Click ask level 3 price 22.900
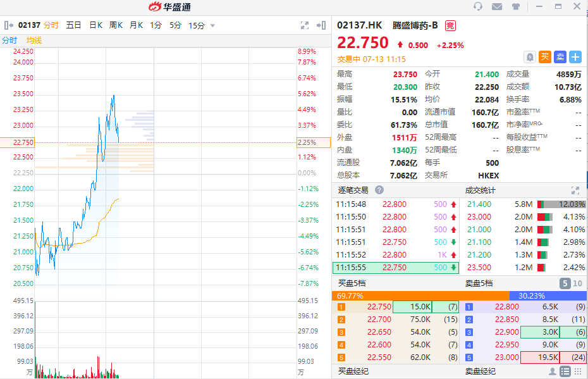The height and width of the screenshot is (379, 588). click(507, 332)
